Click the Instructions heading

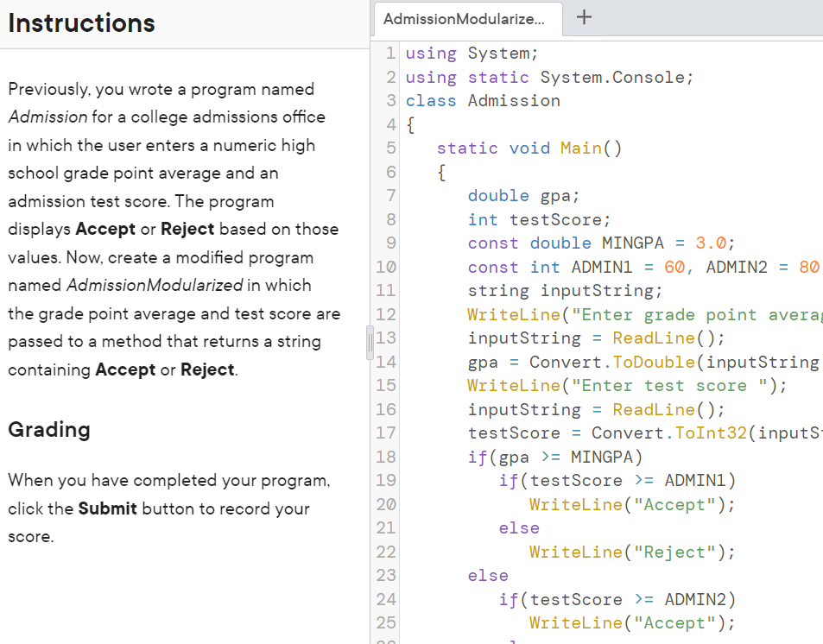pos(80,23)
